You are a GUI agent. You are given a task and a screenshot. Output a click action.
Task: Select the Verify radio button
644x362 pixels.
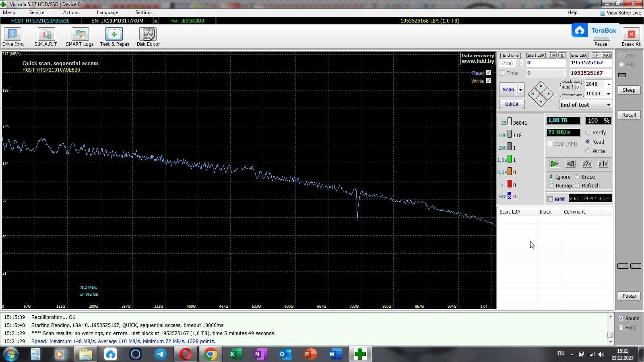588,132
